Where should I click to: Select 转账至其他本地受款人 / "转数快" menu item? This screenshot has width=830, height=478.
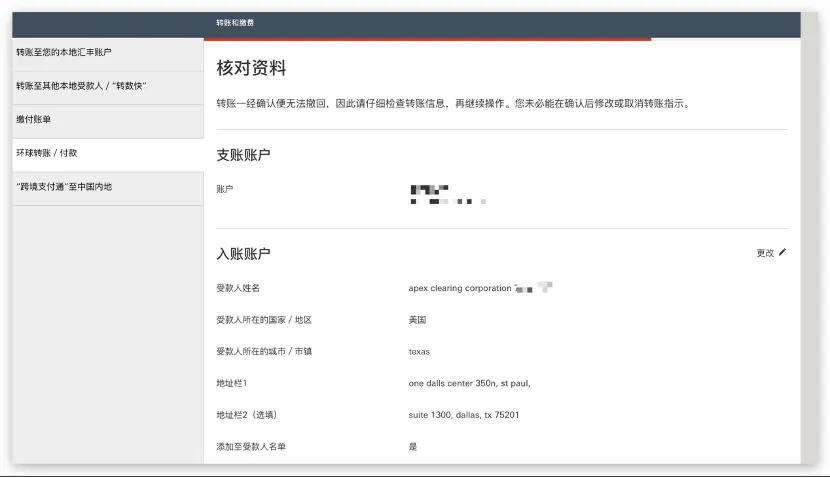click(x=108, y=86)
